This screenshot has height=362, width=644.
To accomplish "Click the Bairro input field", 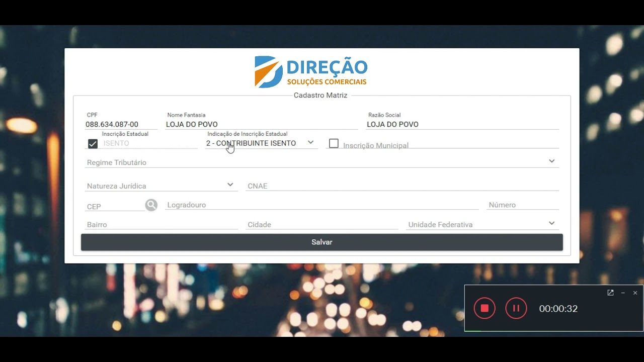I will point(162,224).
